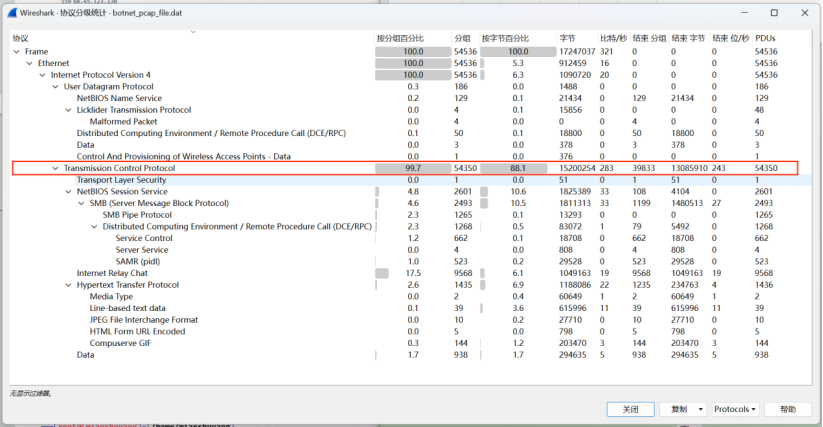This screenshot has height=427, width=823.
Task: Collapse the Ethernet tree node
Action: pos(29,63)
